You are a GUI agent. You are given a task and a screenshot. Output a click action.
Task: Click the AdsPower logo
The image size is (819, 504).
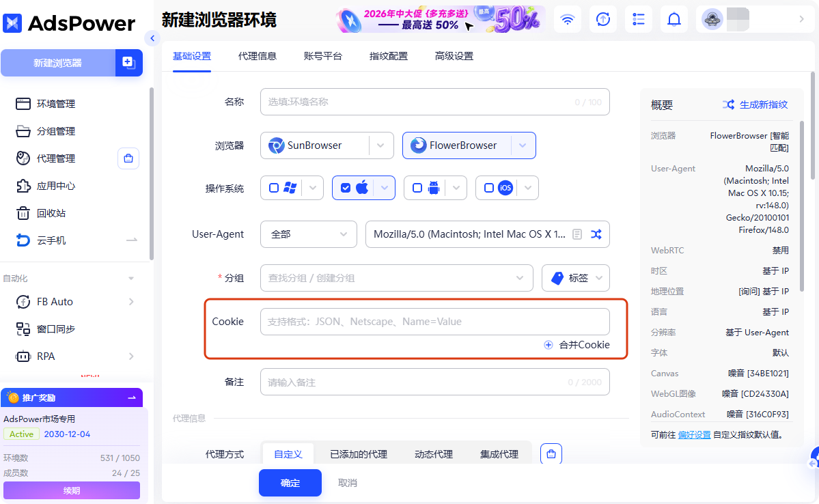69,23
